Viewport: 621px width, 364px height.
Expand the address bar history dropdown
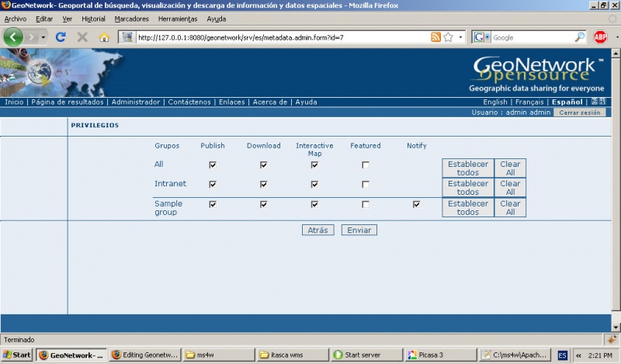pyautogui.click(x=460, y=36)
